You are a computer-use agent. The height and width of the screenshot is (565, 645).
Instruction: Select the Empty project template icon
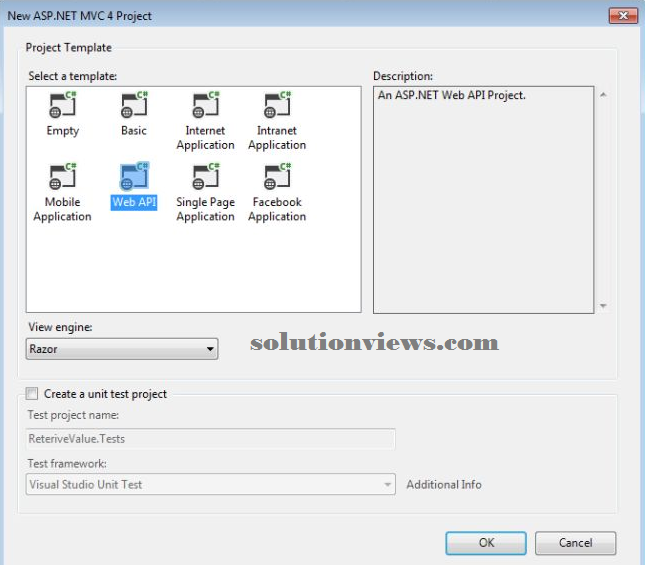click(63, 105)
